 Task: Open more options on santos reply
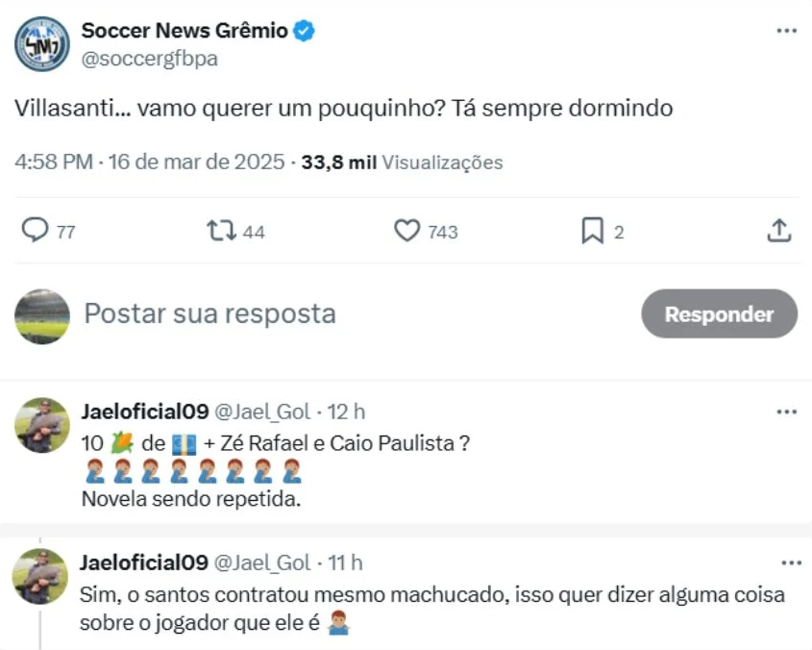click(x=786, y=562)
